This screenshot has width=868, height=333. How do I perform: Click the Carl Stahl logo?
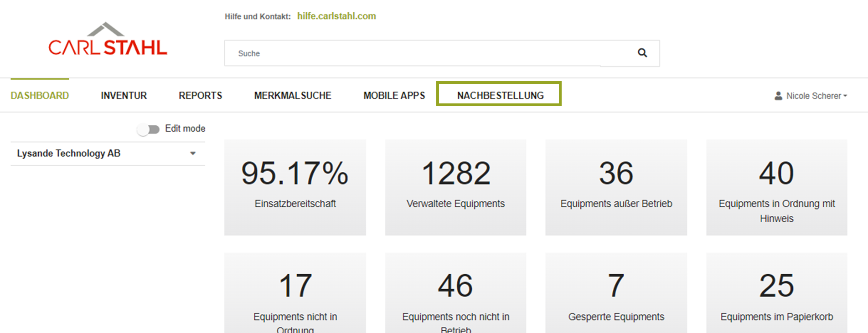click(108, 40)
